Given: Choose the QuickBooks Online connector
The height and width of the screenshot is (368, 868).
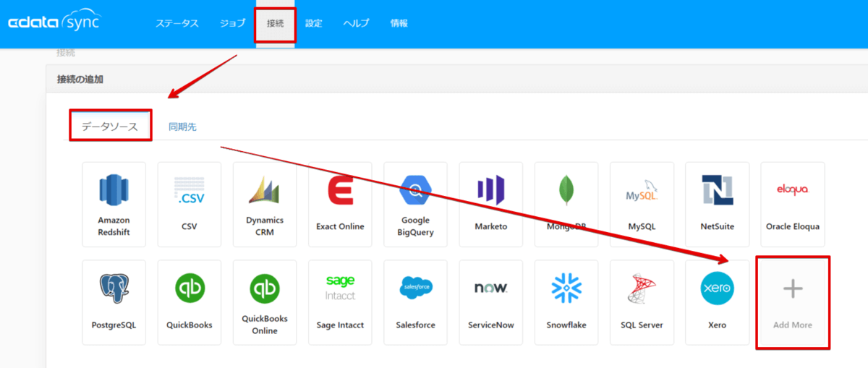Looking at the screenshot, I should point(265,302).
